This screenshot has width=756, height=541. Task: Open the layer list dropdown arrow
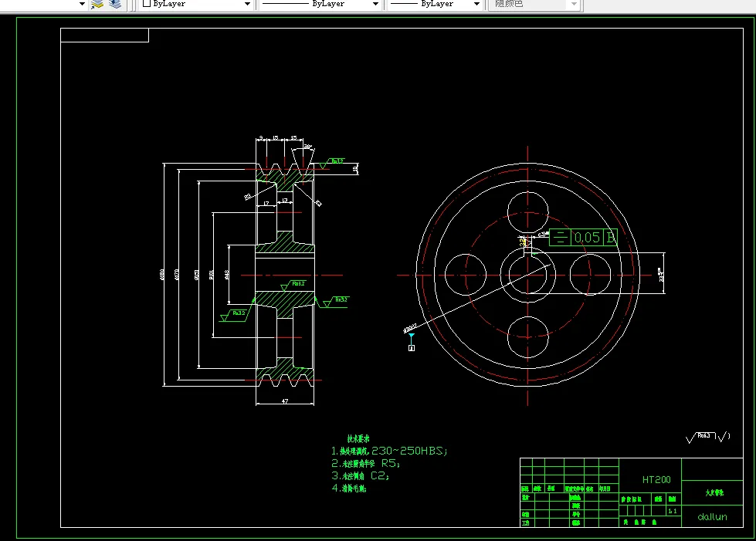coord(82,4)
